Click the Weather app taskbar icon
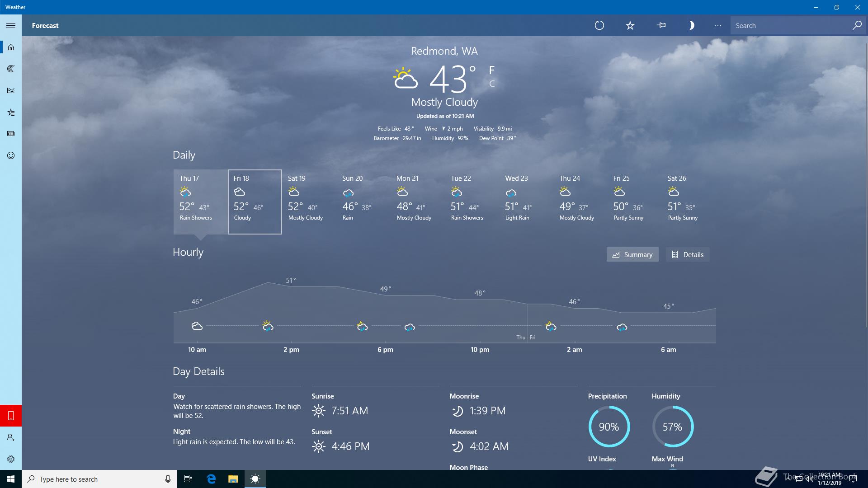Image resolution: width=868 pixels, height=488 pixels. point(255,479)
